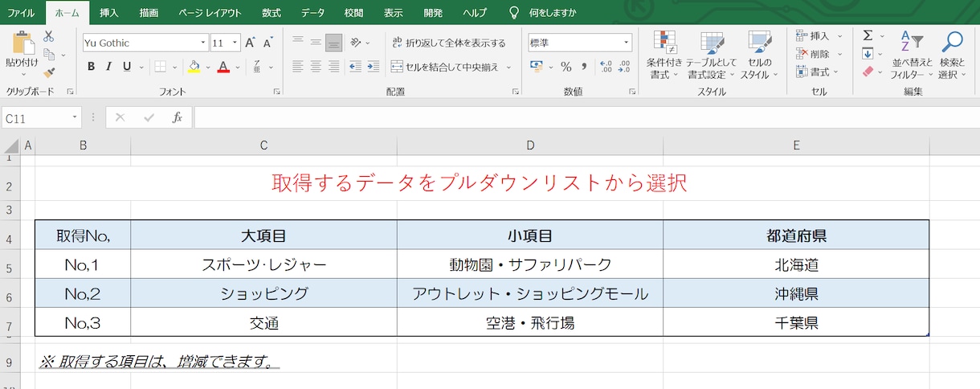Click 挿入 insert cells button
This screenshot has height=389, width=980.
point(819,36)
